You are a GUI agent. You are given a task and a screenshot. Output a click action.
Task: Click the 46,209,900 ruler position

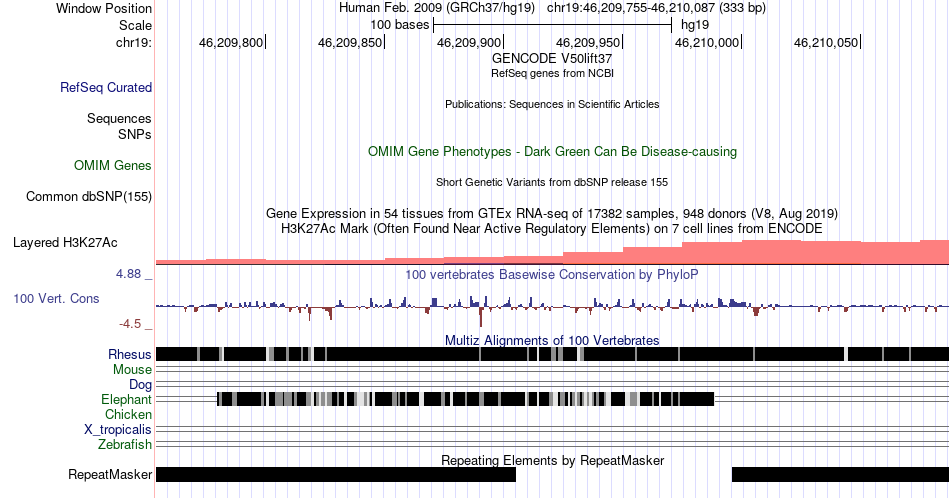click(470, 42)
